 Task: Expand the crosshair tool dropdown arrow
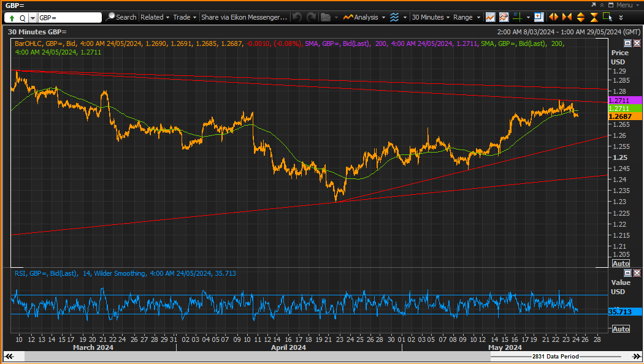(528, 18)
